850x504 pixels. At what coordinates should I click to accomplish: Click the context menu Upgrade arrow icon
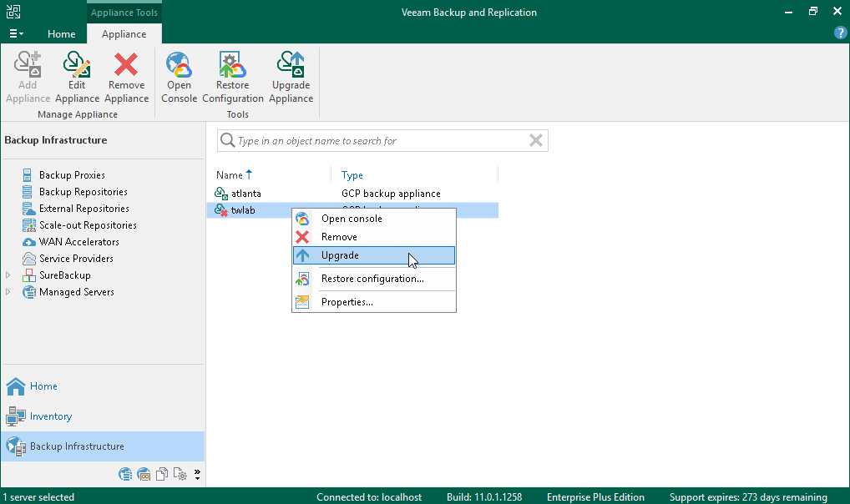pos(302,255)
